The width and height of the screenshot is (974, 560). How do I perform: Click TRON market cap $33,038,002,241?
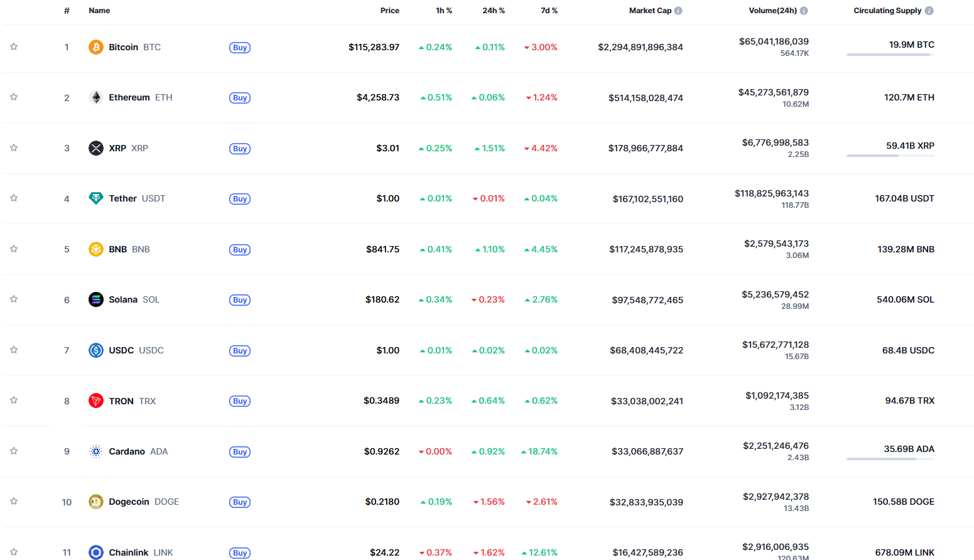click(647, 401)
